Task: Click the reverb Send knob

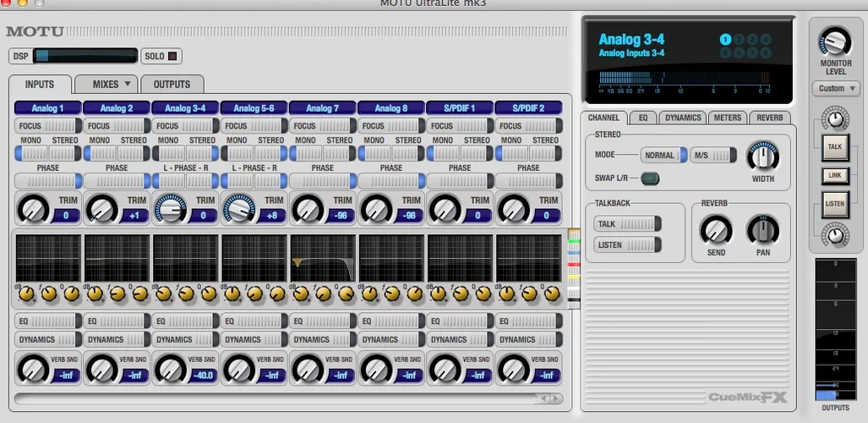Action: click(x=716, y=230)
